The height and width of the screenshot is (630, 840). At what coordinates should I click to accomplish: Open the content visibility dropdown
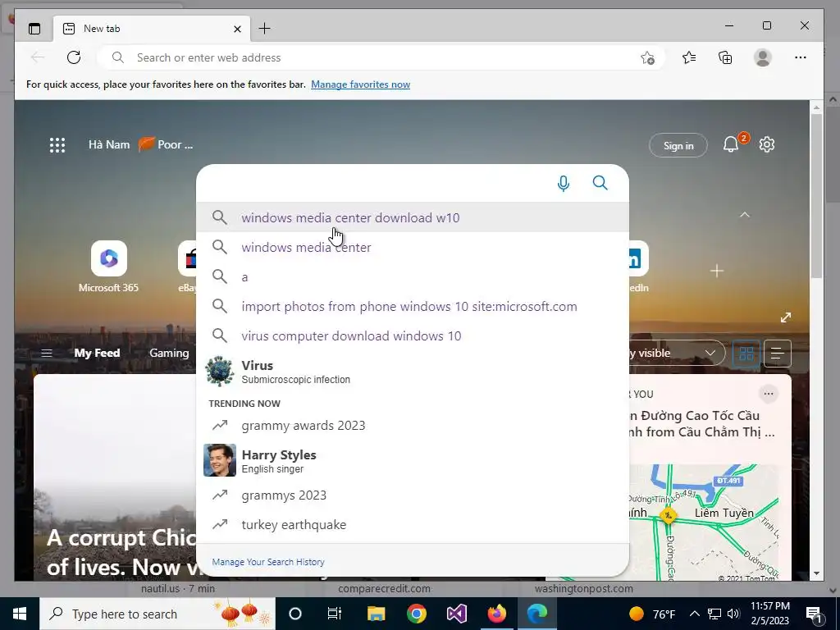coord(677,353)
